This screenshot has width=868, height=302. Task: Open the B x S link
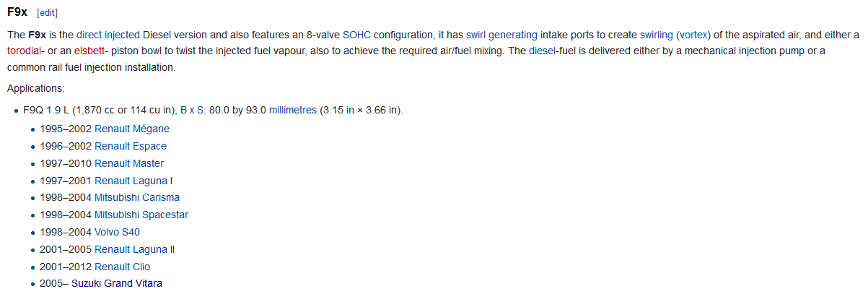(193, 111)
